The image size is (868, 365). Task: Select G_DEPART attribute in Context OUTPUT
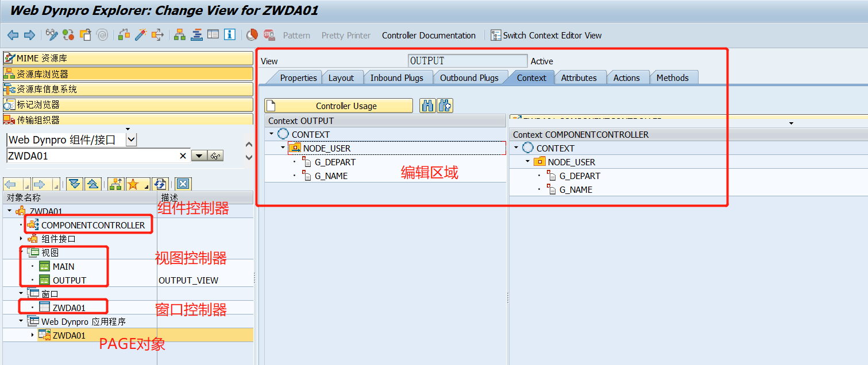coord(335,162)
